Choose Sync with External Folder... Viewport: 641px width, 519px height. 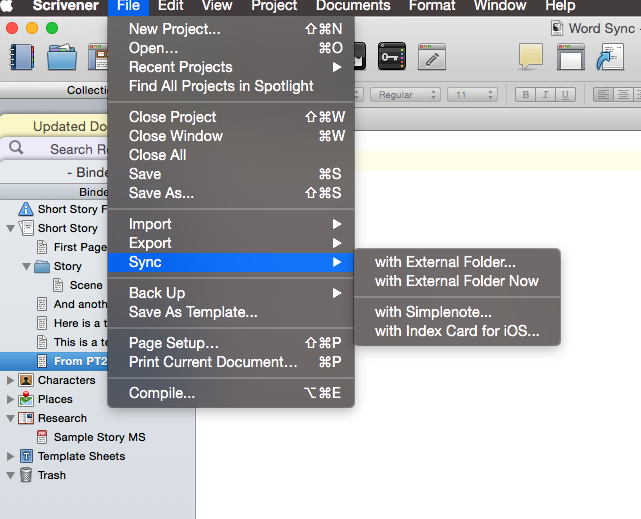click(x=457, y=262)
